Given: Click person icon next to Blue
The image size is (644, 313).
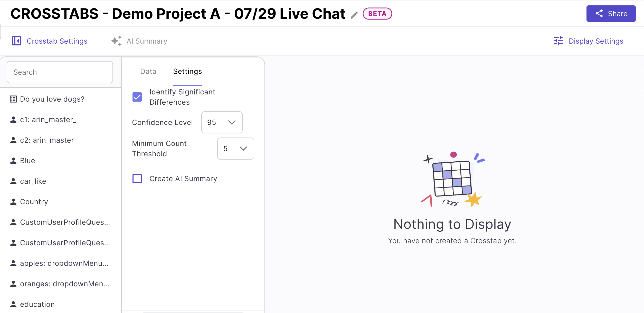Looking at the screenshot, I should pos(13,161).
